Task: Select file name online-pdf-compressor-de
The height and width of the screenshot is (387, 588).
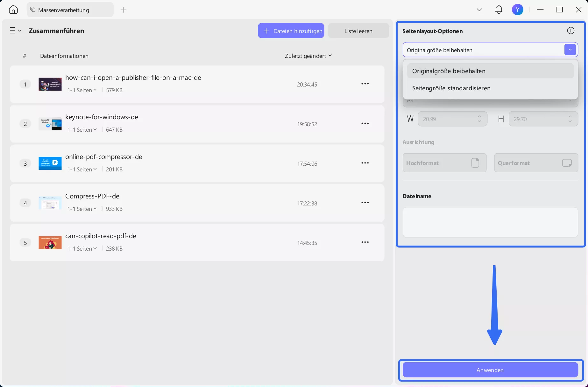Action: (x=104, y=157)
